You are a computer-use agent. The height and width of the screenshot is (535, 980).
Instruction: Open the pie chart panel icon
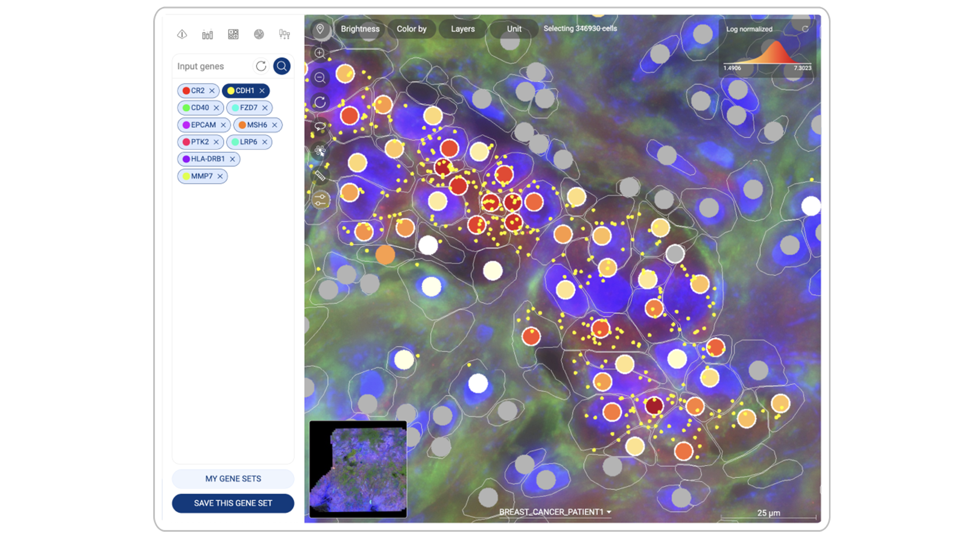coord(259,35)
